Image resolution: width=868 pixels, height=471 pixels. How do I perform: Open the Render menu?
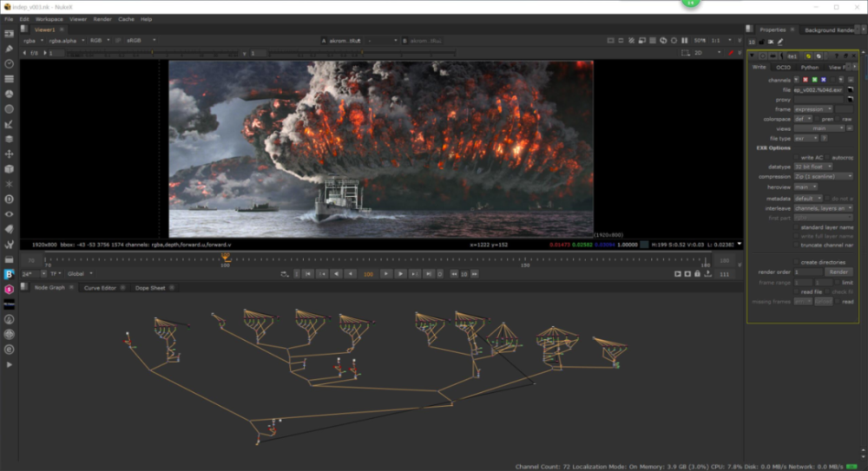pyautogui.click(x=102, y=18)
